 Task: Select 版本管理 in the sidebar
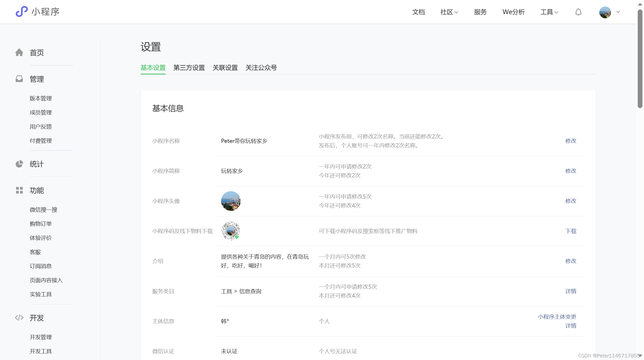41,98
